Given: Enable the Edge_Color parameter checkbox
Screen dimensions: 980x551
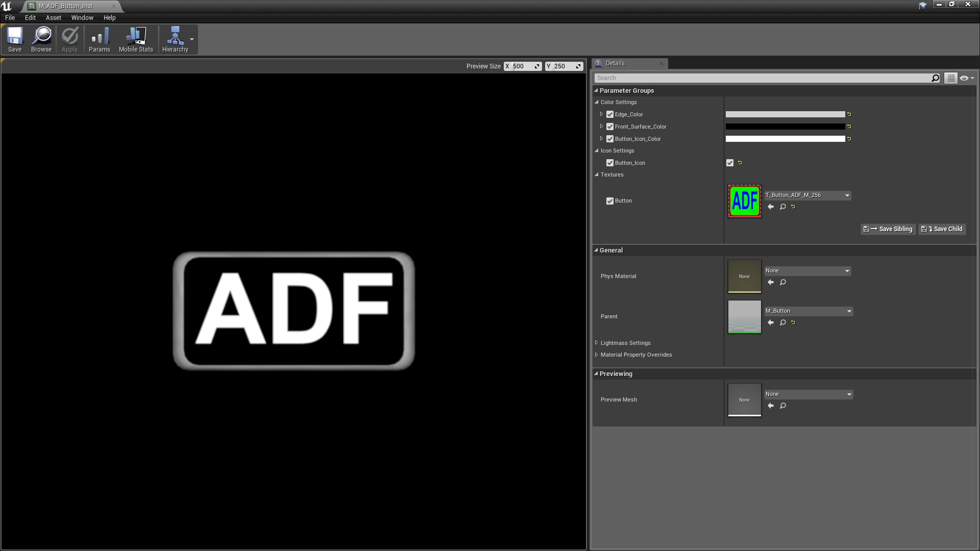Looking at the screenshot, I should click(x=609, y=114).
